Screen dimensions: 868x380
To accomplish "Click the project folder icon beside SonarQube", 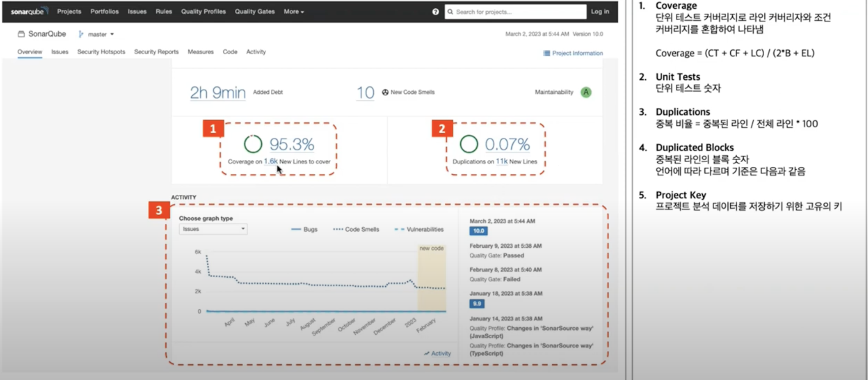I will [21, 34].
